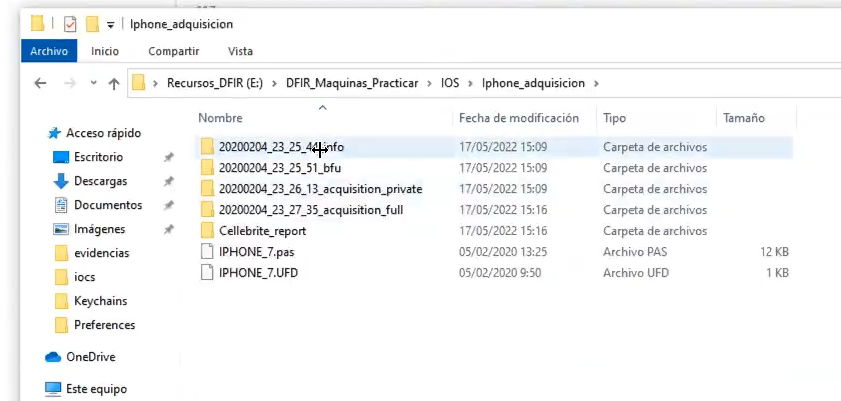
Task: Click the folder icon in title bar
Action: 37,24
